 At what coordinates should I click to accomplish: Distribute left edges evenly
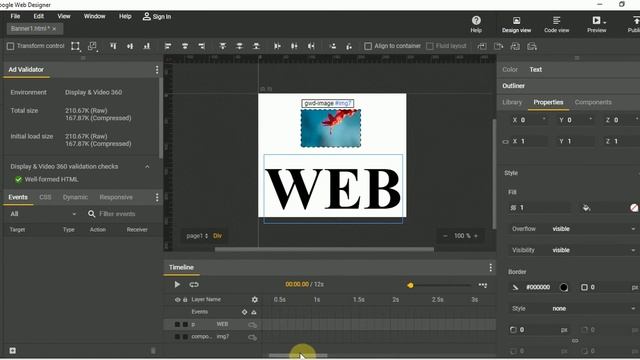click(x=278, y=46)
